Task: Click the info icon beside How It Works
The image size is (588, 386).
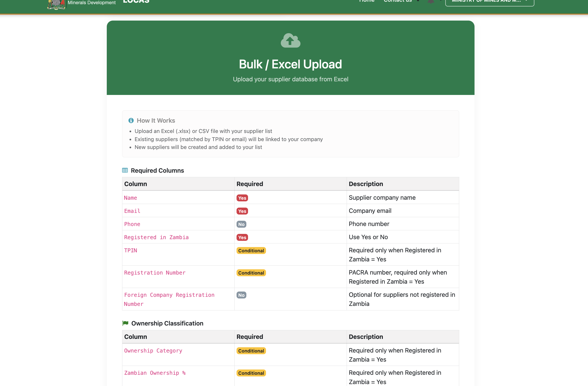Action: click(131, 121)
